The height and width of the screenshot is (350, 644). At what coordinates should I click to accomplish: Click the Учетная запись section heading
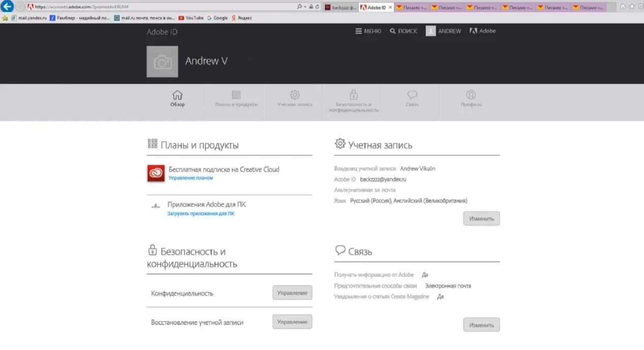click(380, 145)
